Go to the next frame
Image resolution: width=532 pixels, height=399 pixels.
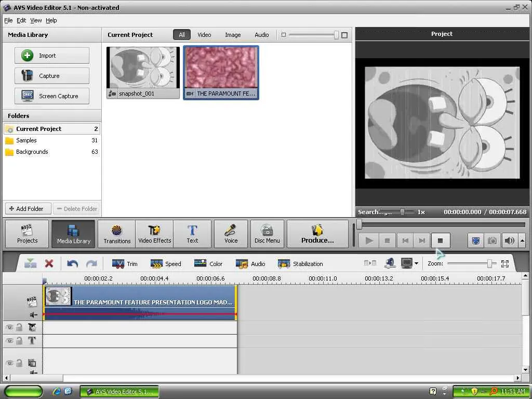pyautogui.click(x=422, y=241)
